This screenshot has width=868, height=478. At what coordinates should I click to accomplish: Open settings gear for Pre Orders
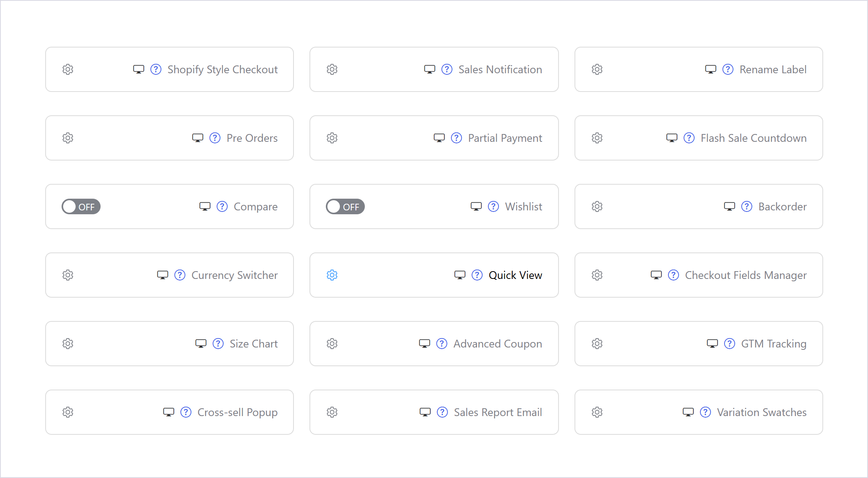point(68,138)
